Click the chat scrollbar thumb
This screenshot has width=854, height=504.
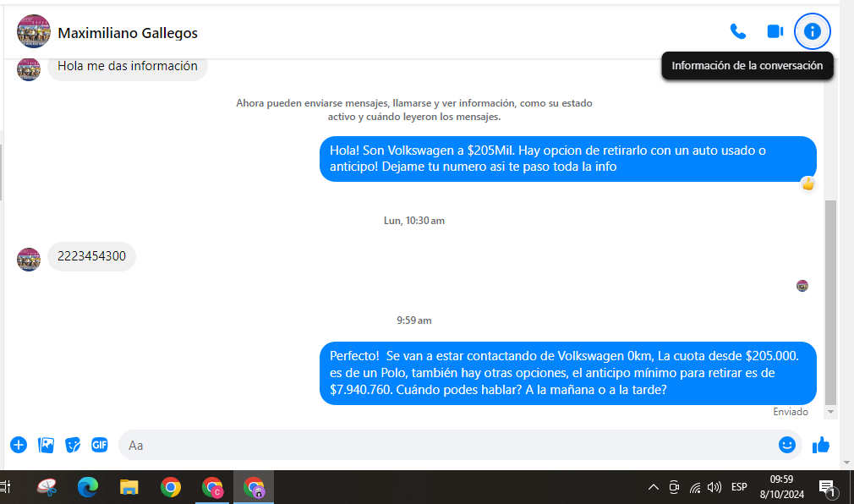(x=830, y=303)
